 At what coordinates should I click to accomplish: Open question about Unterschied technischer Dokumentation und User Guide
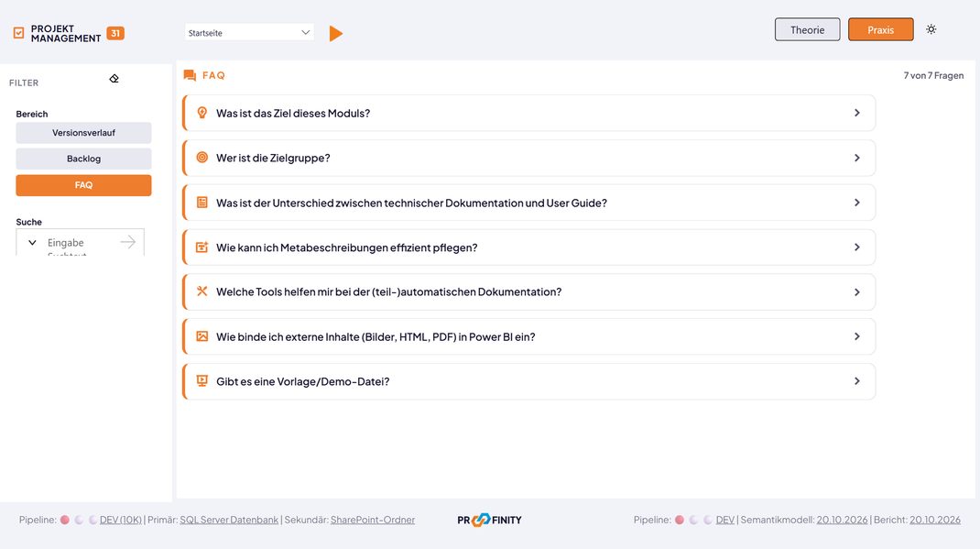click(528, 203)
